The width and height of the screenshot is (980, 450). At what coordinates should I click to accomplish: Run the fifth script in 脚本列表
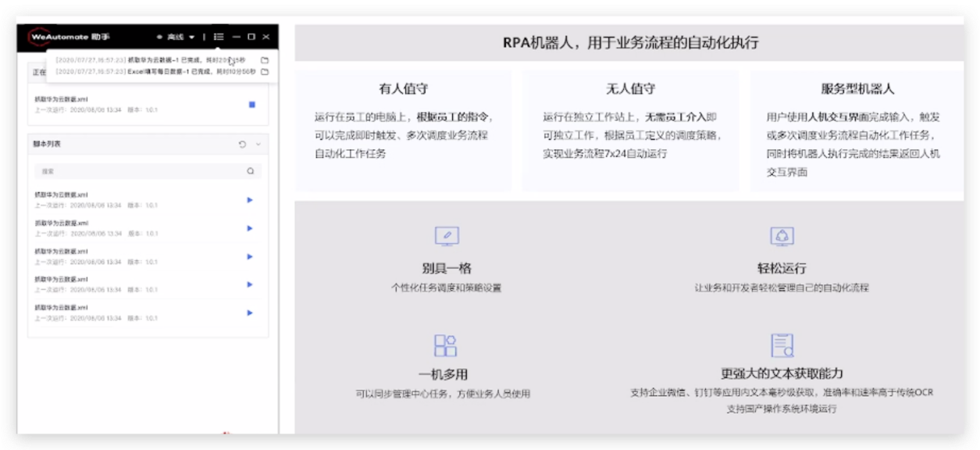(250, 312)
